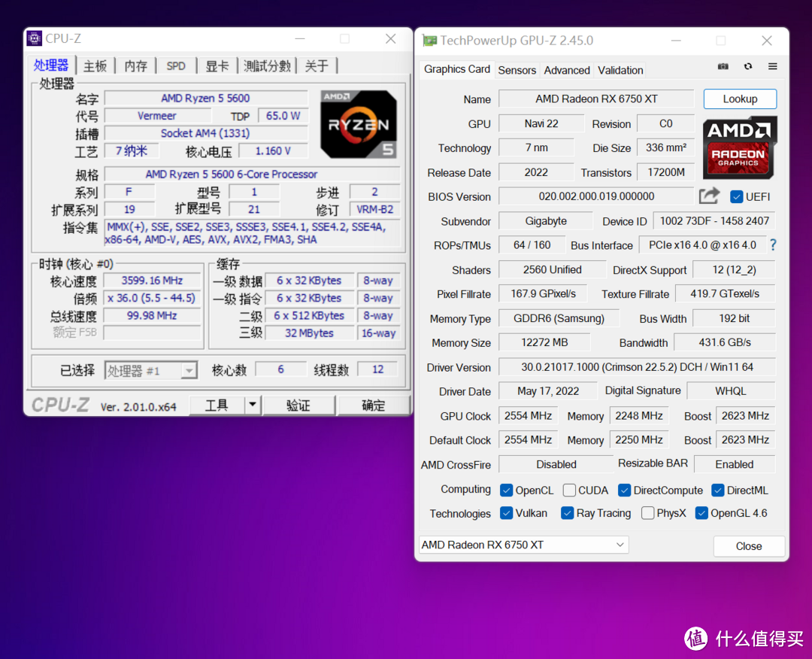Open the Graphics Card tab in GPU-Z
Screen dimensions: 812x659
[457, 69]
